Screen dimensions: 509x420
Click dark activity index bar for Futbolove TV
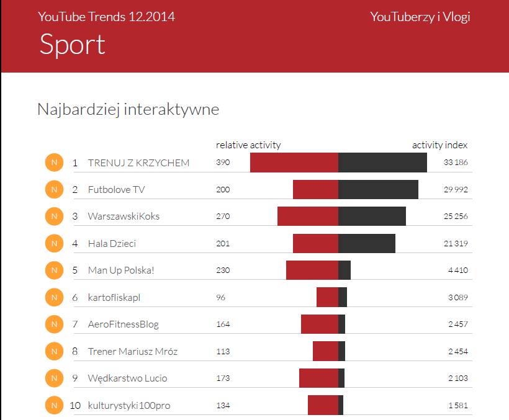click(x=378, y=190)
